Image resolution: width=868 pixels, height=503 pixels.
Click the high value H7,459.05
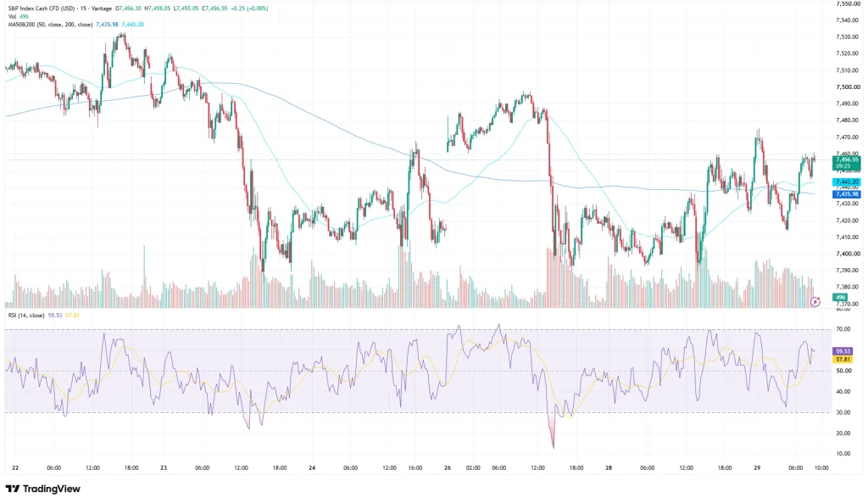(158, 8)
